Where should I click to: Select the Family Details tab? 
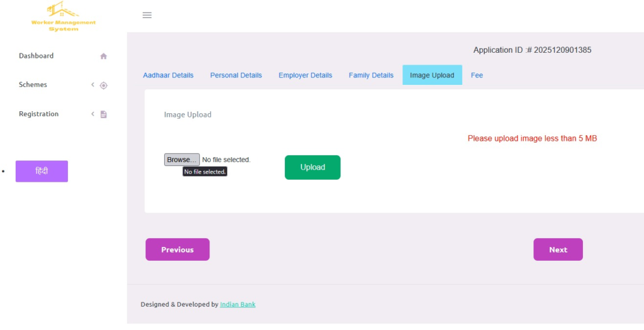tap(371, 75)
